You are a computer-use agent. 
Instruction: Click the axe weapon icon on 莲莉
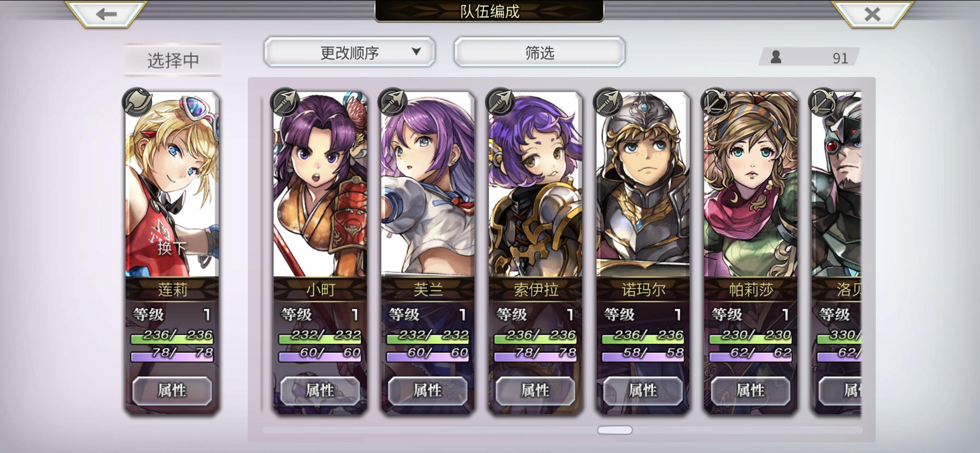tap(137, 102)
